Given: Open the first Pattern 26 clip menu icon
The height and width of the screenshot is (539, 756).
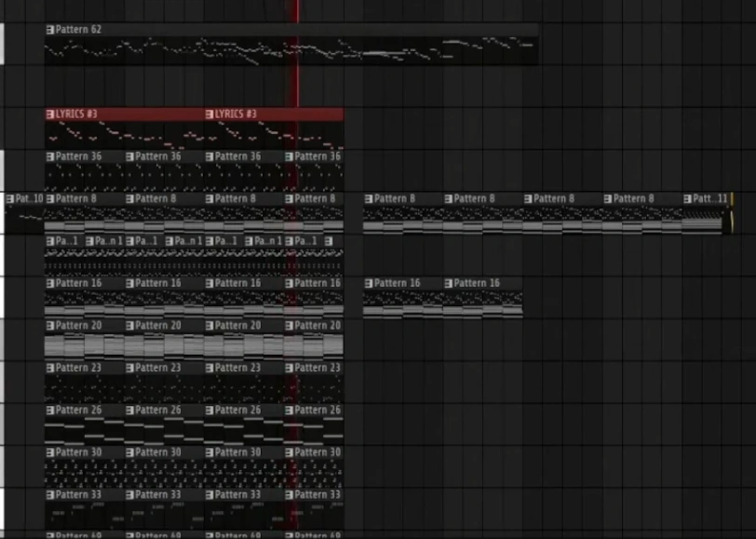Looking at the screenshot, I should coord(49,411).
